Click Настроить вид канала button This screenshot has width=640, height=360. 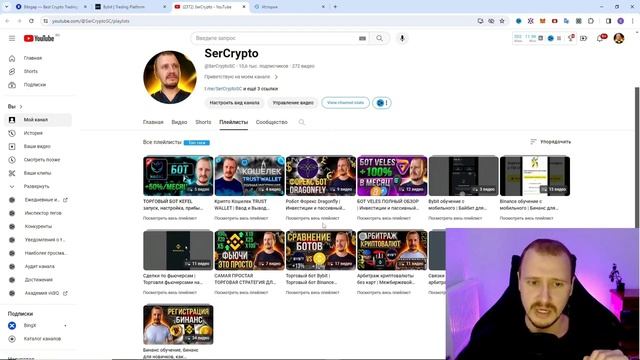coord(234,103)
